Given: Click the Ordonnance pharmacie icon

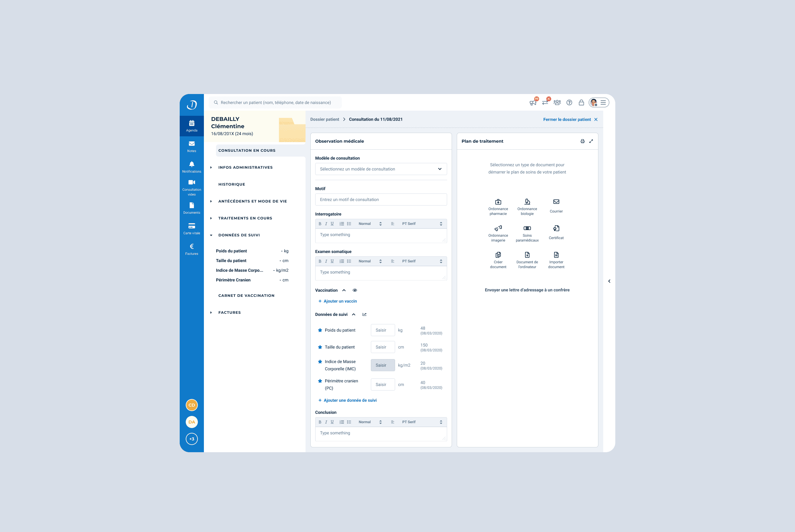Looking at the screenshot, I should click(498, 202).
